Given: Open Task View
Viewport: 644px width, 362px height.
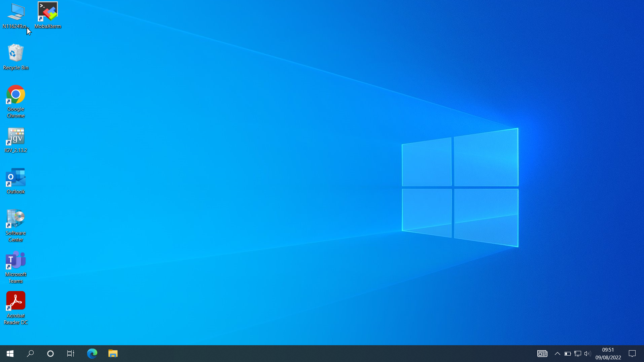Looking at the screenshot, I should (x=70, y=353).
